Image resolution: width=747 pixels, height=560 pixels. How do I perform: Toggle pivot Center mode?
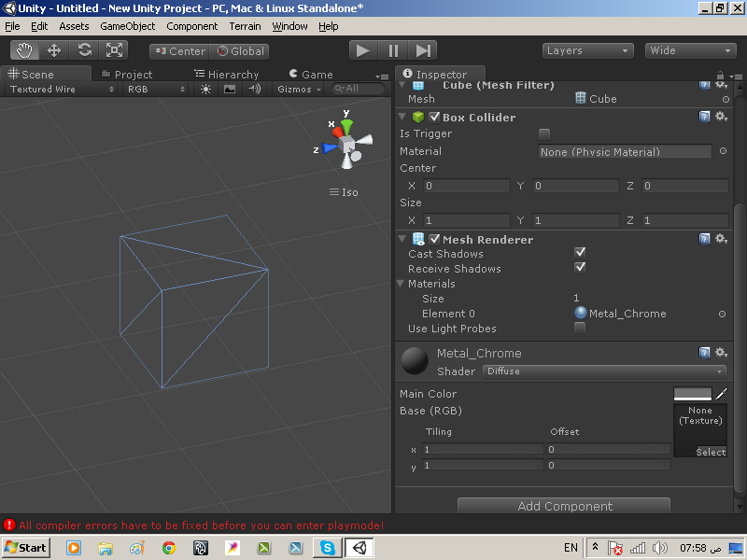pos(180,51)
